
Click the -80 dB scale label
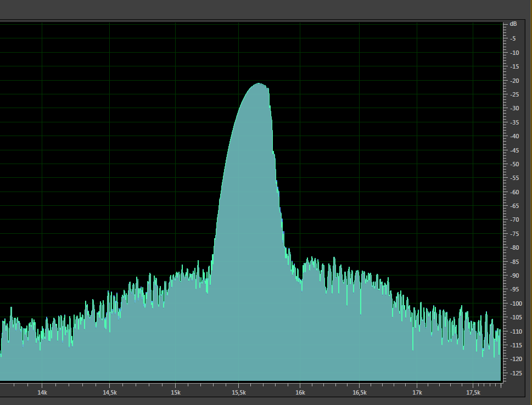[514, 248]
